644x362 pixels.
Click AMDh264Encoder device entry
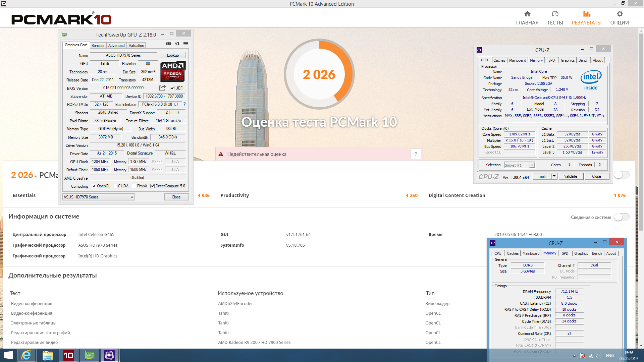coord(235,304)
